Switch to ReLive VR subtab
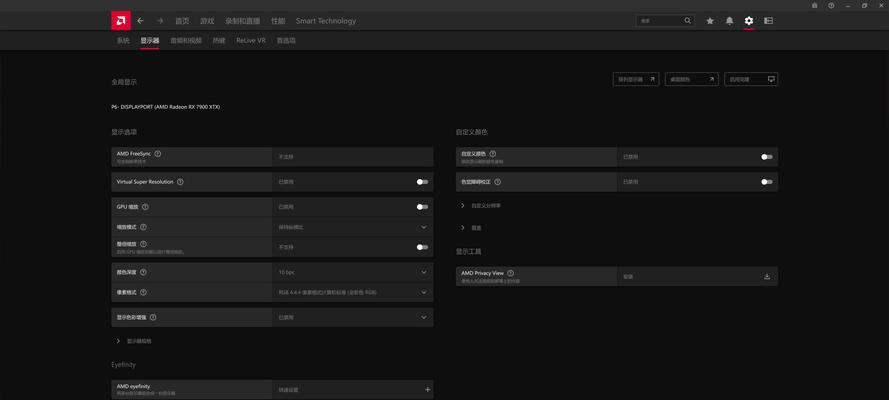This screenshot has width=889, height=400. (251, 41)
